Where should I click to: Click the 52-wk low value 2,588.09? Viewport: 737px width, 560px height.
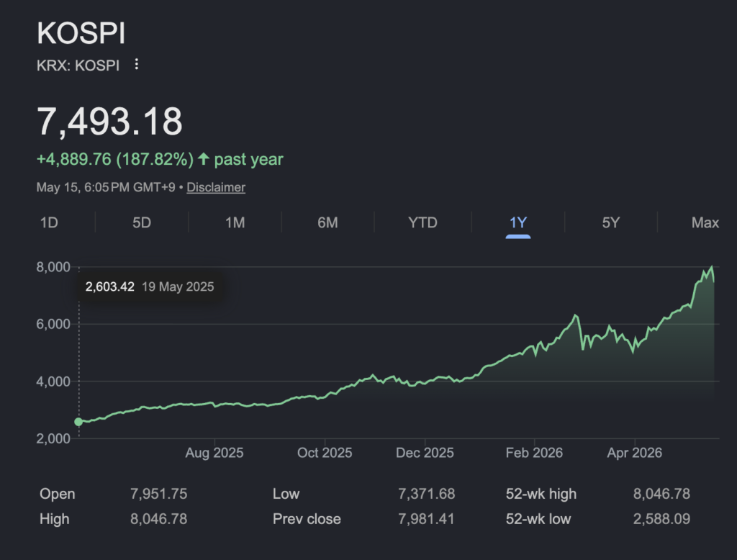[661, 519]
